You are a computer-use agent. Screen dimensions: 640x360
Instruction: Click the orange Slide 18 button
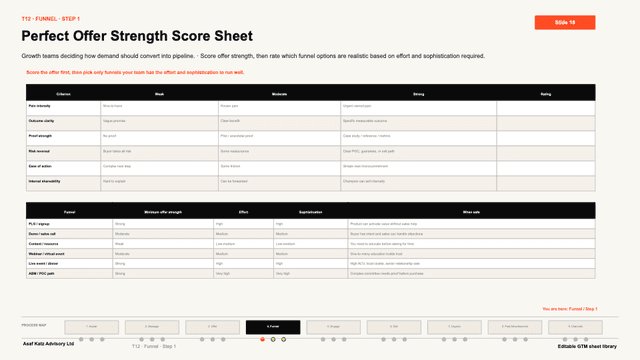tap(565, 22)
